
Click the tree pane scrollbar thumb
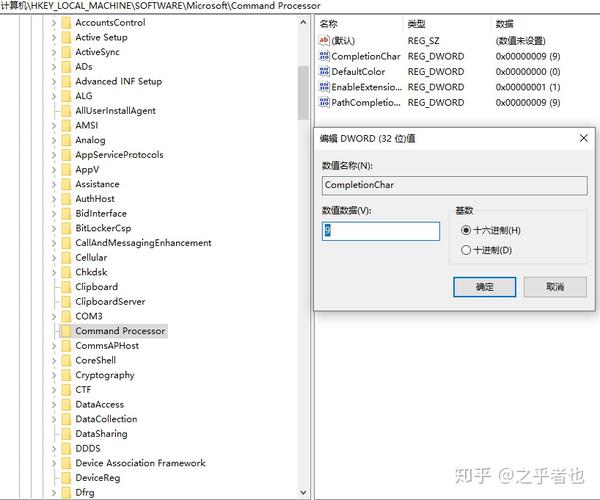tap(303, 93)
